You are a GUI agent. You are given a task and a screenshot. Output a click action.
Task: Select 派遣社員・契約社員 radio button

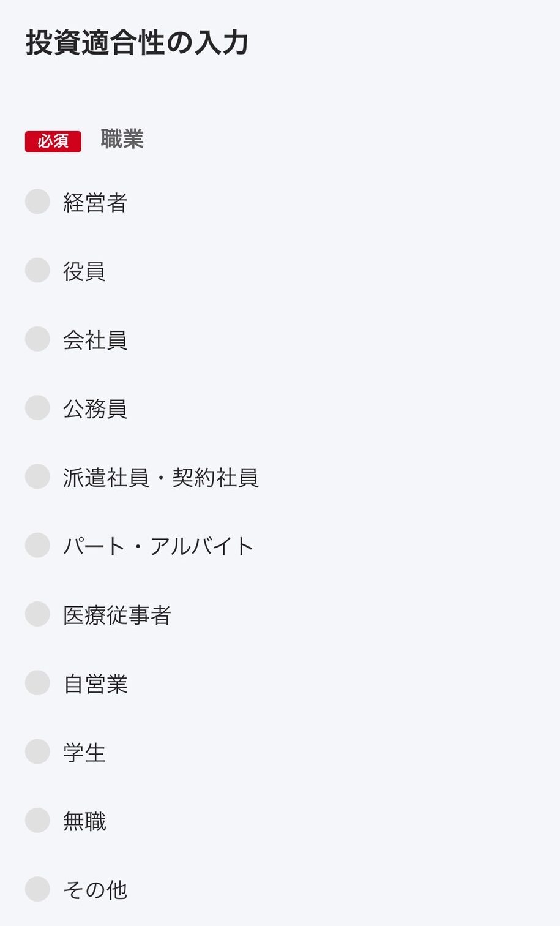(x=37, y=476)
